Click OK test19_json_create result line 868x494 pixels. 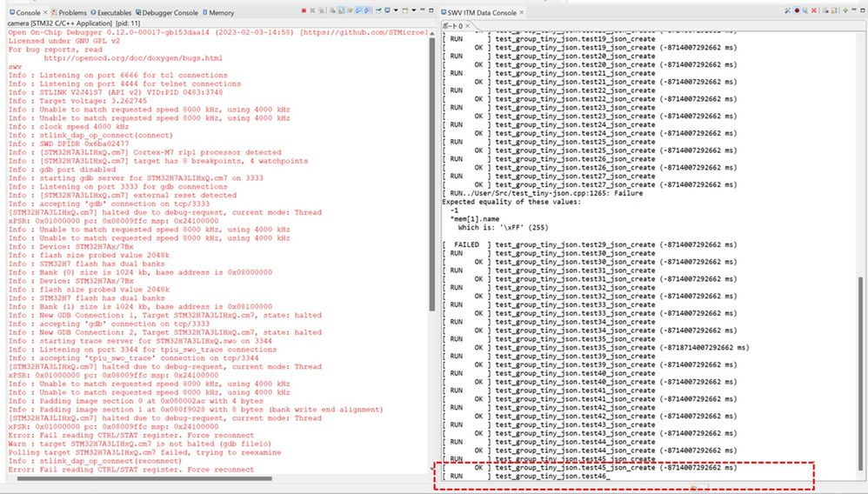click(x=590, y=48)
